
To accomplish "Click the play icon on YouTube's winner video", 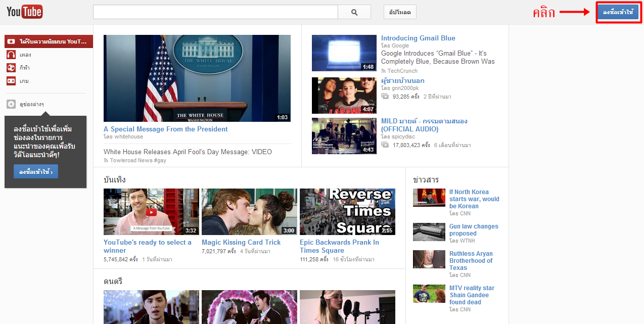I will pos(151,212).
